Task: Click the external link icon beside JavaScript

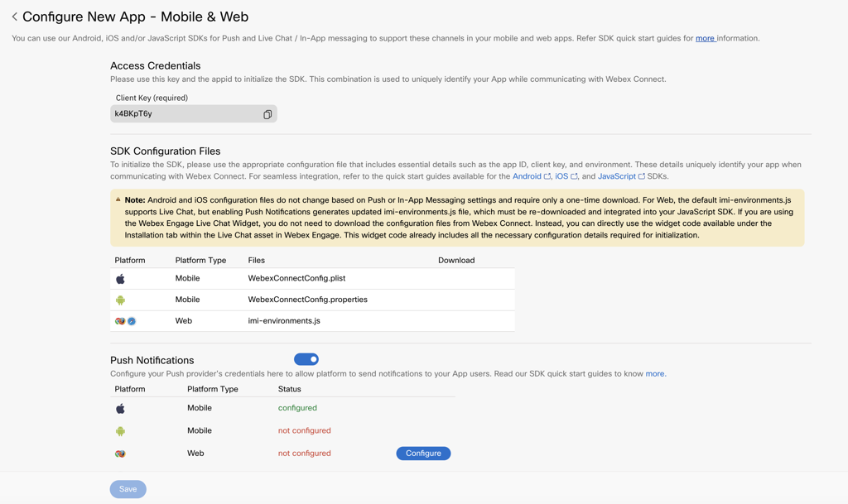Action: pos(641,175)
